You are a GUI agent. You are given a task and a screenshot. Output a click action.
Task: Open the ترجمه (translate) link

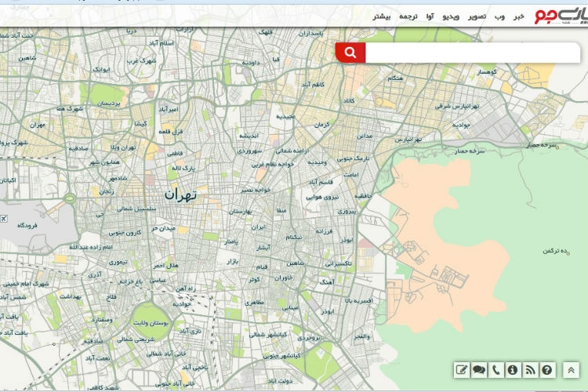tap(408, 16)
